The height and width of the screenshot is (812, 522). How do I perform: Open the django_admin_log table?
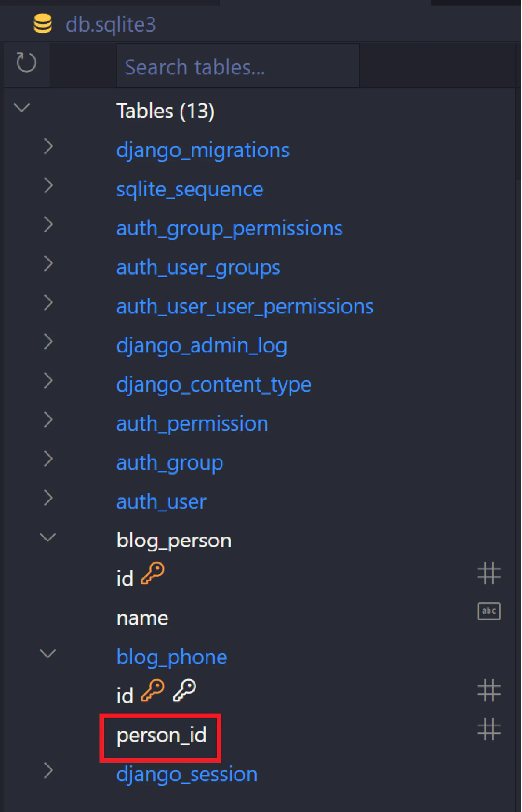(202, 346)
